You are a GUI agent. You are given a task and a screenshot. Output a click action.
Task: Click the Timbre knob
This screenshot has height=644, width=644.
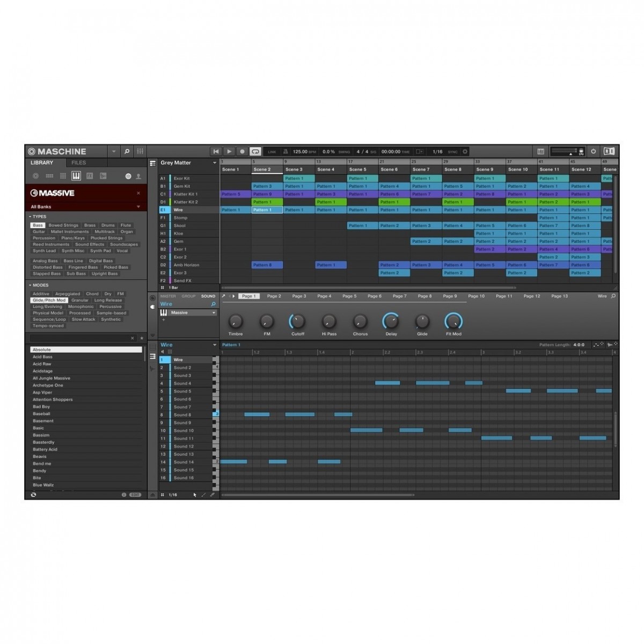pyautogui.click(x=235, y=321)
